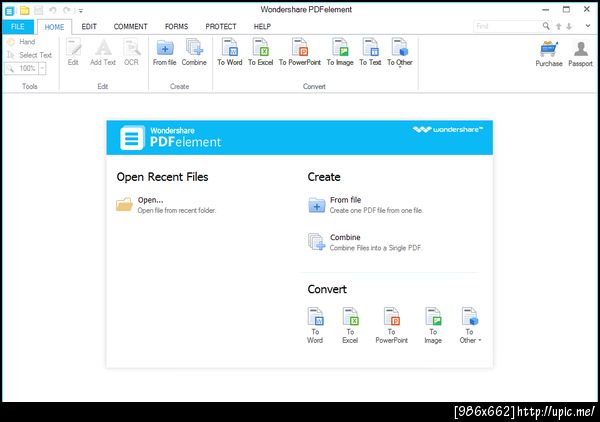Click Combine in the welcome Create panel
Screen dimensions: 600x422
(345, 237)
